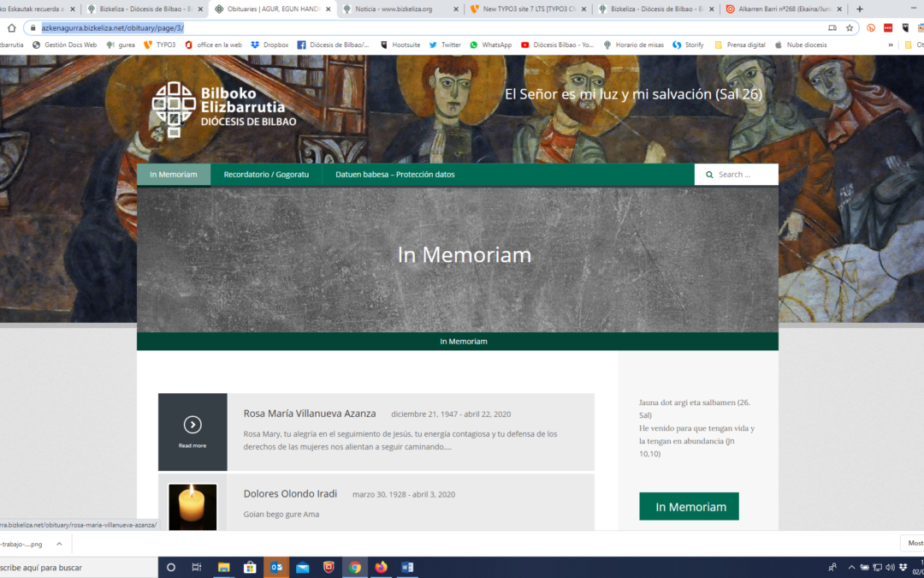The image size is (924, 578).
Task: Open Prensa digital bookmark folder
Action: tap(740, 45)
